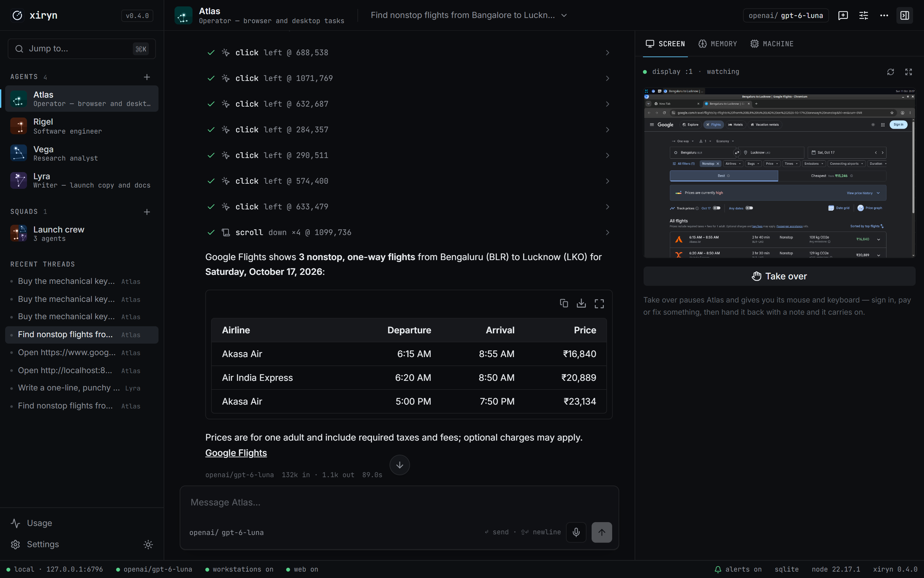Viewport: 924px width, 578px height.
Task: Add a new squad with plus icon
Action: tap(147, 212)
